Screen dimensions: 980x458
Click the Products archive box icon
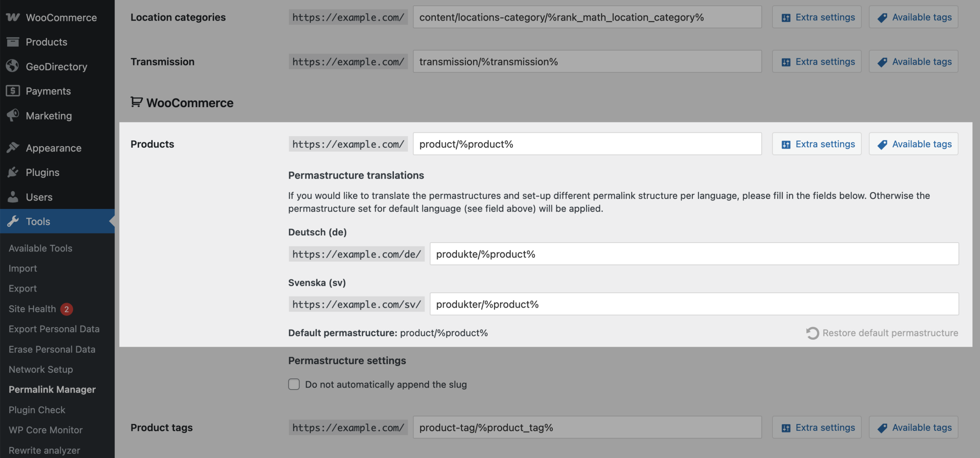pyautogui.click(x=13, y=42)
